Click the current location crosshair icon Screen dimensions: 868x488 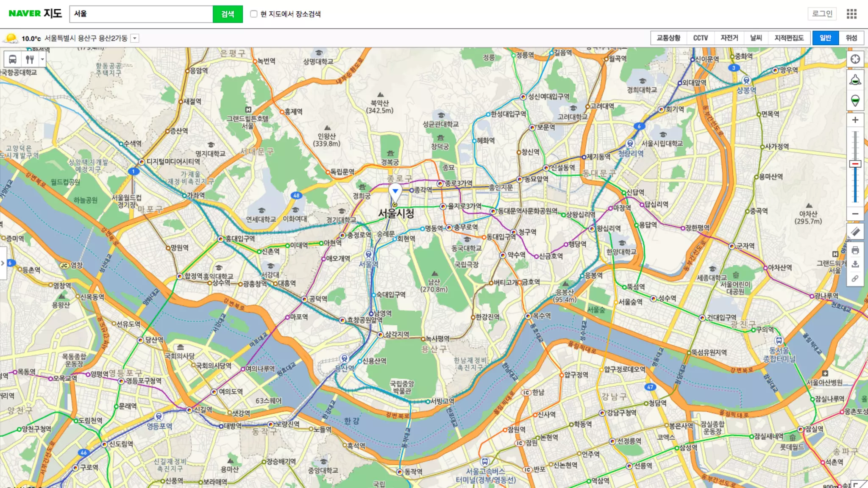(855, 59)
